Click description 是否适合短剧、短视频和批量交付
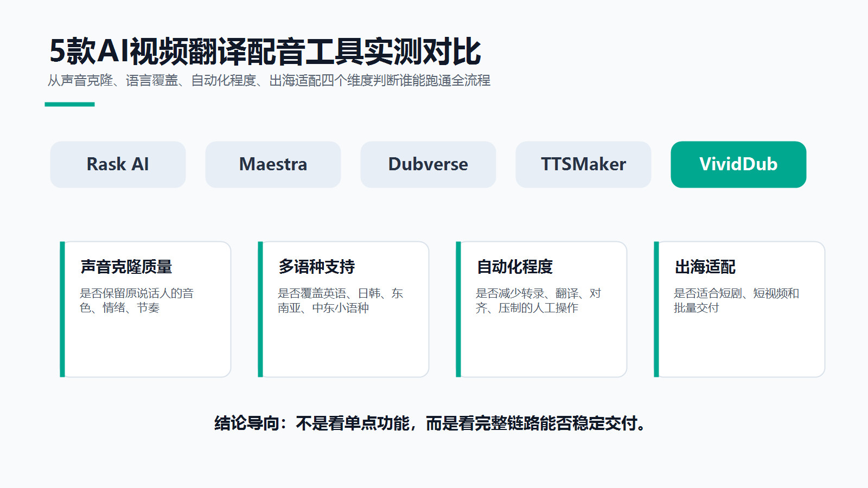868x488 pixels. coord(736,300)
